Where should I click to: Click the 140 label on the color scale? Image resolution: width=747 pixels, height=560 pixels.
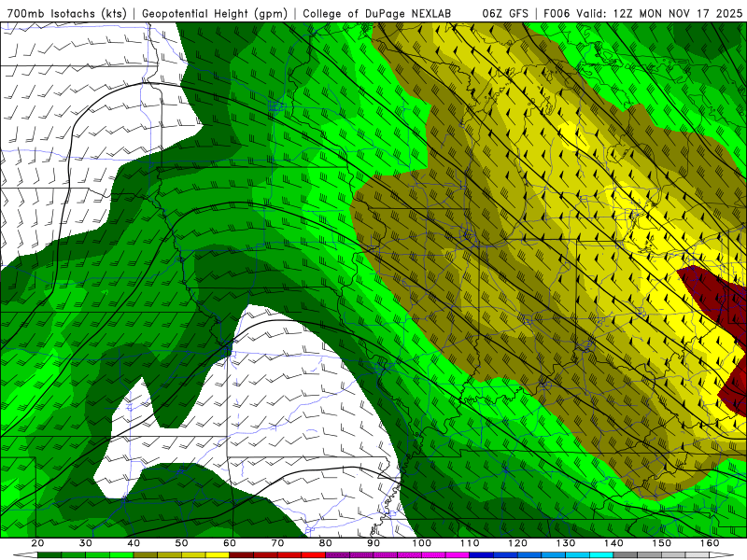pos(613,543)
